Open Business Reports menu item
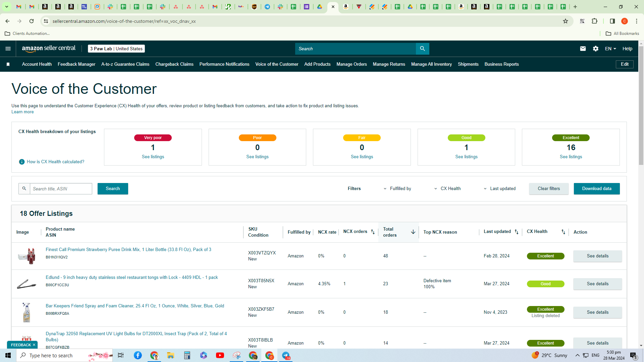The image size is (644, 362). 501,64
